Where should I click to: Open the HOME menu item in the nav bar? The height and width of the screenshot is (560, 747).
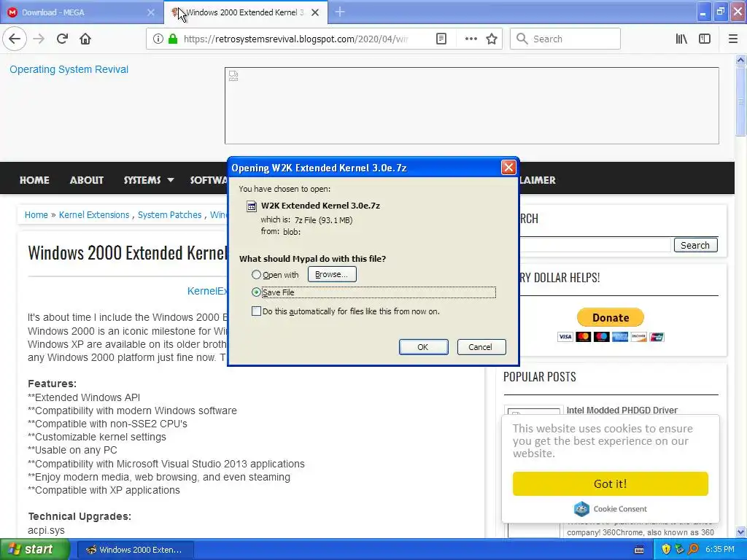pyautogui.click(x=34, y=180)
